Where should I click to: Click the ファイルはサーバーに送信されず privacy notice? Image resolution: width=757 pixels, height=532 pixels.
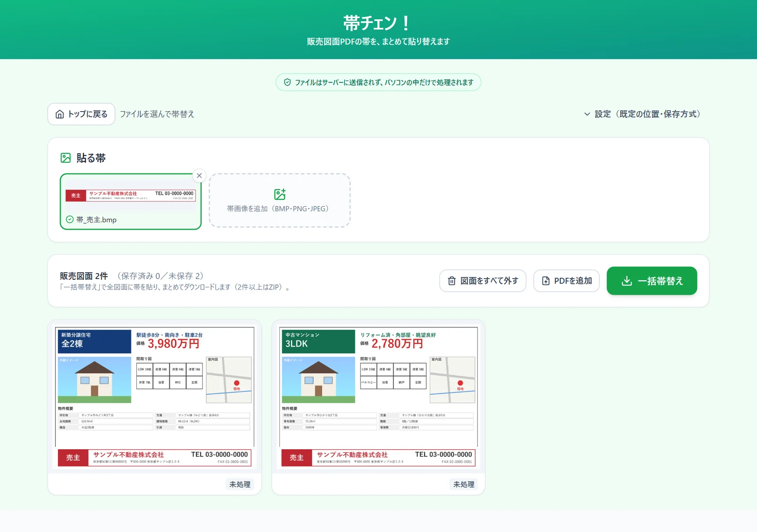[378, 82]
